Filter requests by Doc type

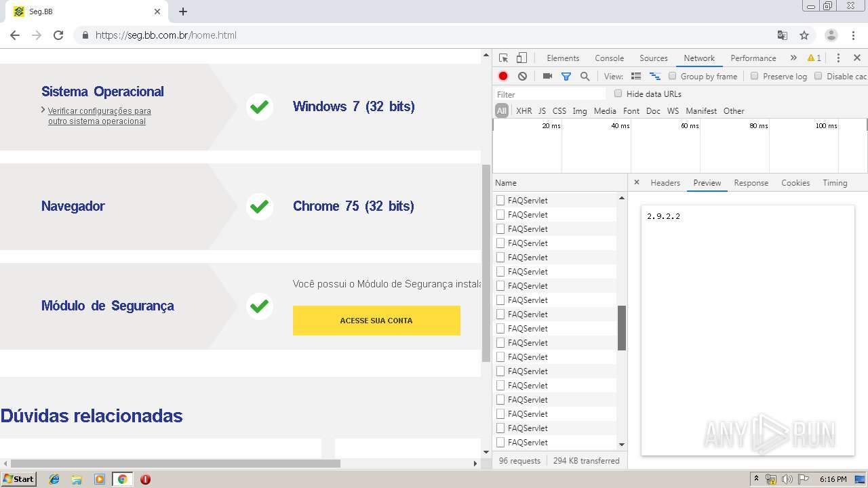tap(653, 111)
